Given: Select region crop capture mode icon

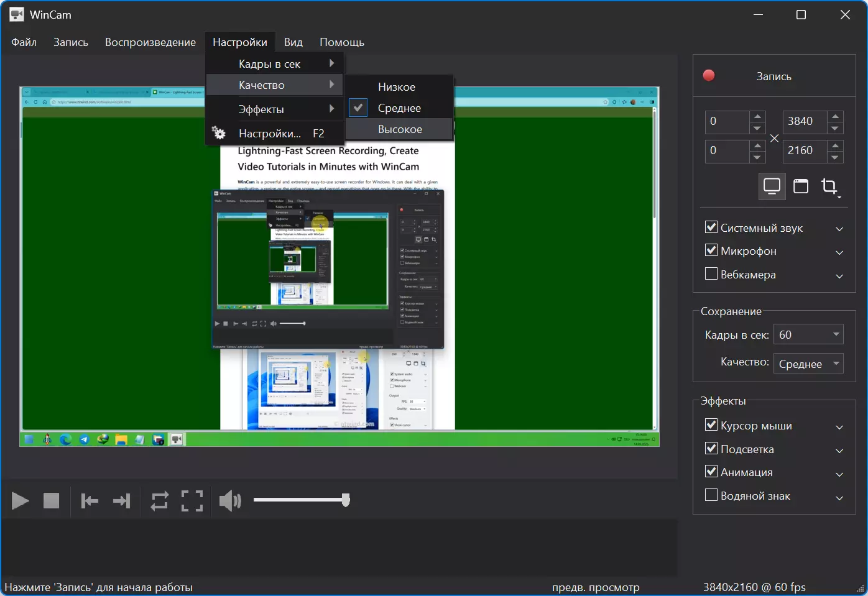Looking at the screenshot, I should coord(829,186).
